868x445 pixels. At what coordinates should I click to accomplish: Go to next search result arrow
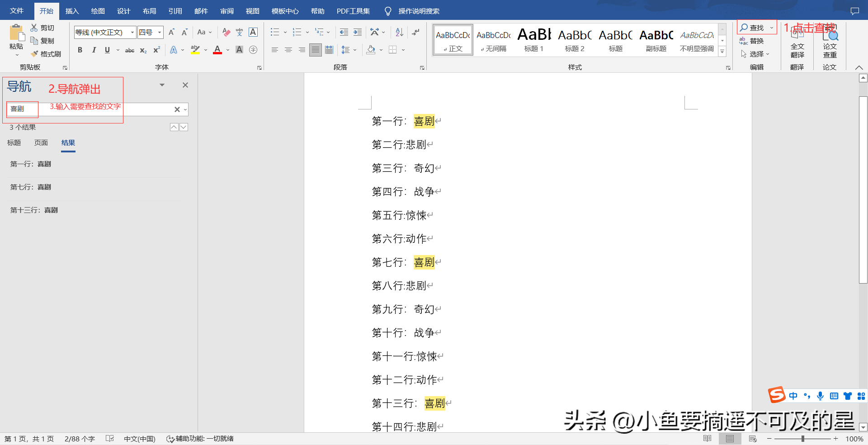pos(184,127)
